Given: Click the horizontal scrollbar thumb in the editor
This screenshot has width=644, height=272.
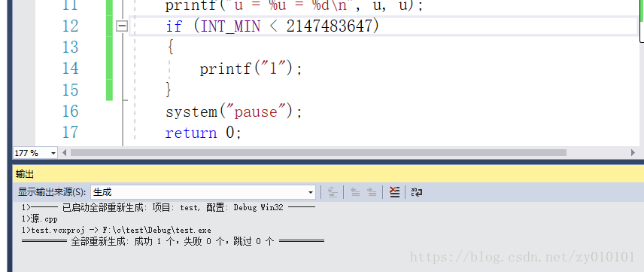Looking at the screenshot, I should pyautogui.click(x=318, y=153).
